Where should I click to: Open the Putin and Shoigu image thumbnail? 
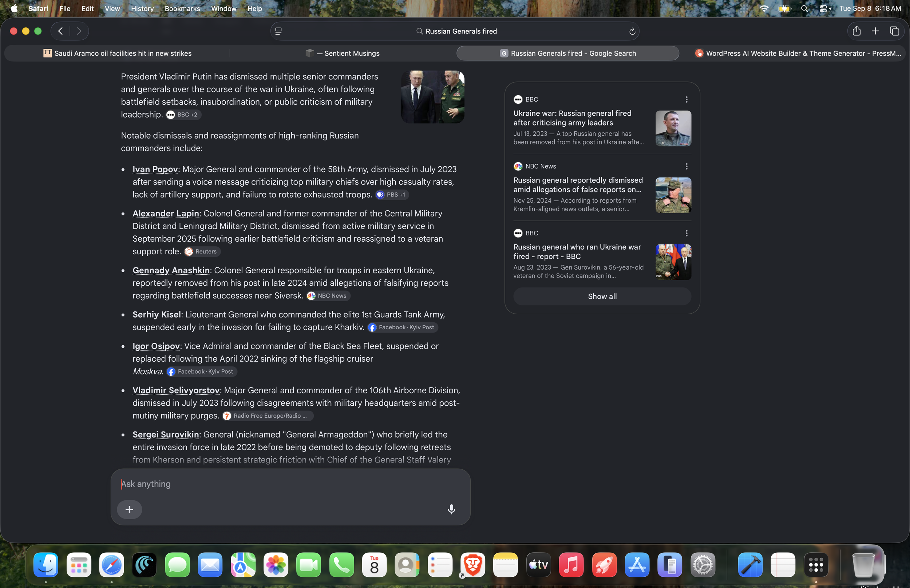(433, 97)
